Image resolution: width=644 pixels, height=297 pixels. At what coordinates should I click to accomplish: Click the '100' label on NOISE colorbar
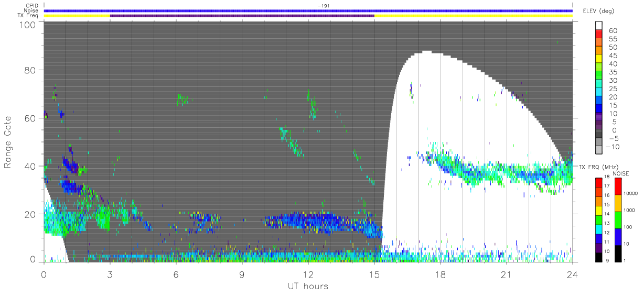(628, 227)
